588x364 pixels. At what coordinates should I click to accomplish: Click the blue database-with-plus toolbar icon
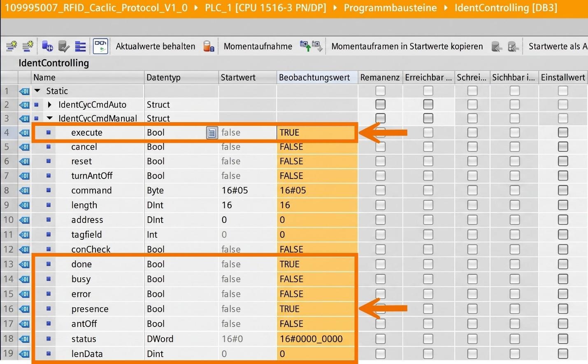coord(47,46)
